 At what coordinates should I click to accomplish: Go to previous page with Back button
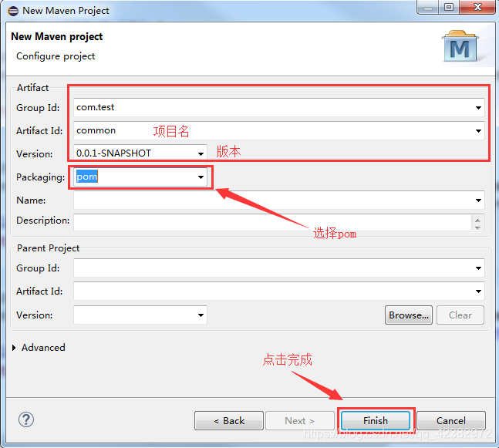(229, 421)
